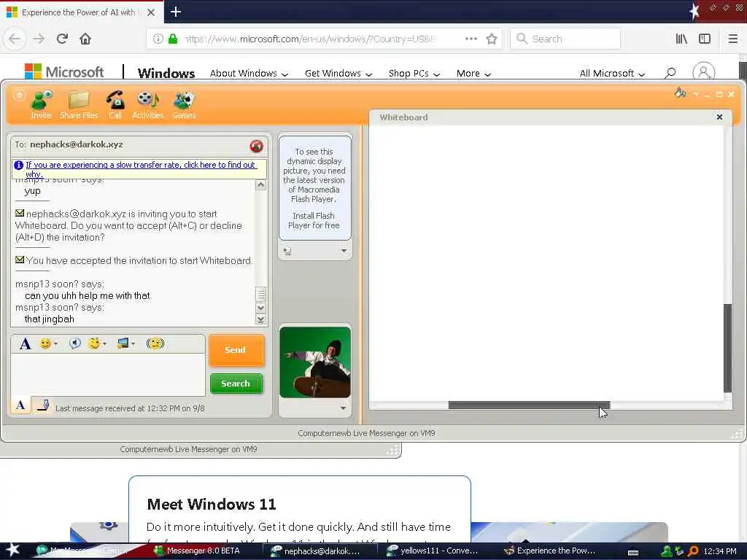
Task: Click the message text input box
Action: click(108, 374)
